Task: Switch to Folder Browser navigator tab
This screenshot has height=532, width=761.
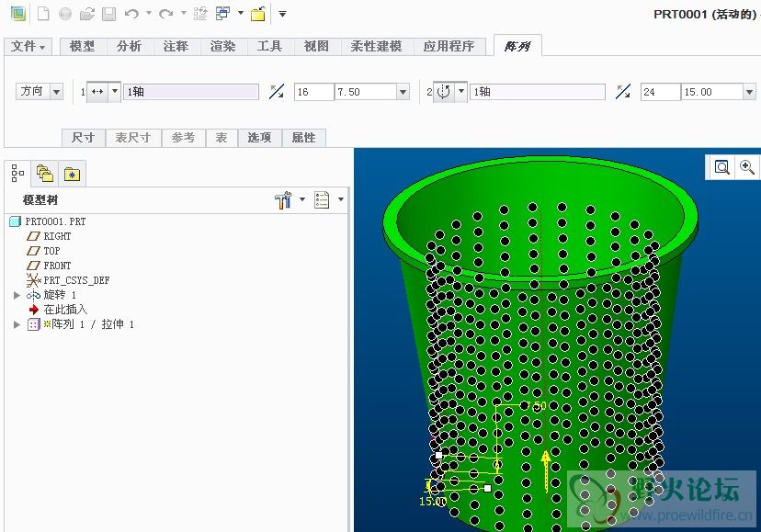Action: 44,173
